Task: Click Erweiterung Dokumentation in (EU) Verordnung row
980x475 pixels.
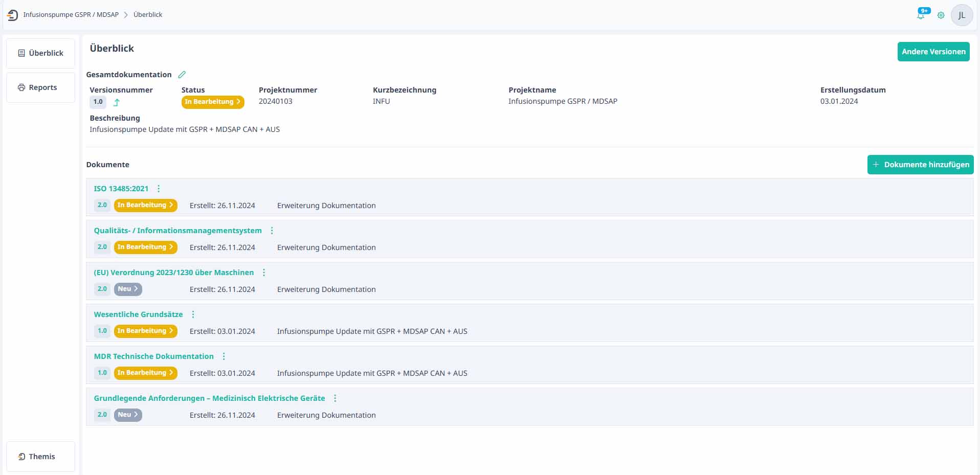Action: pos(326,289)
